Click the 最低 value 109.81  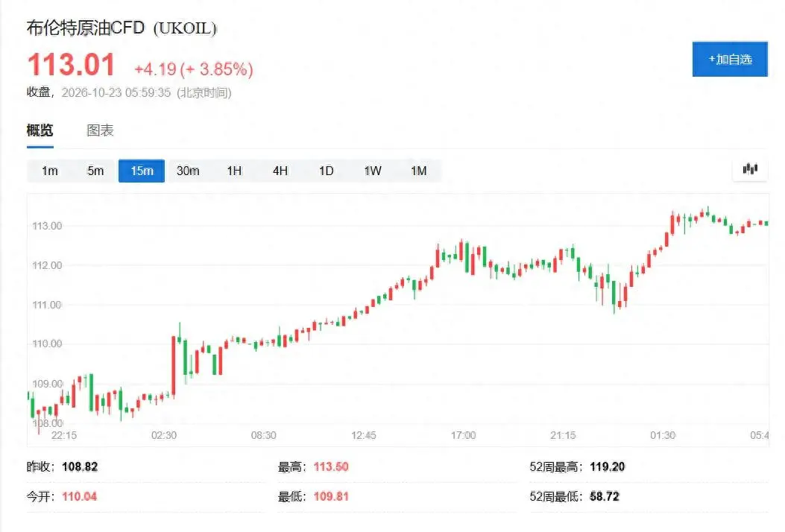[x=331, y=496]
